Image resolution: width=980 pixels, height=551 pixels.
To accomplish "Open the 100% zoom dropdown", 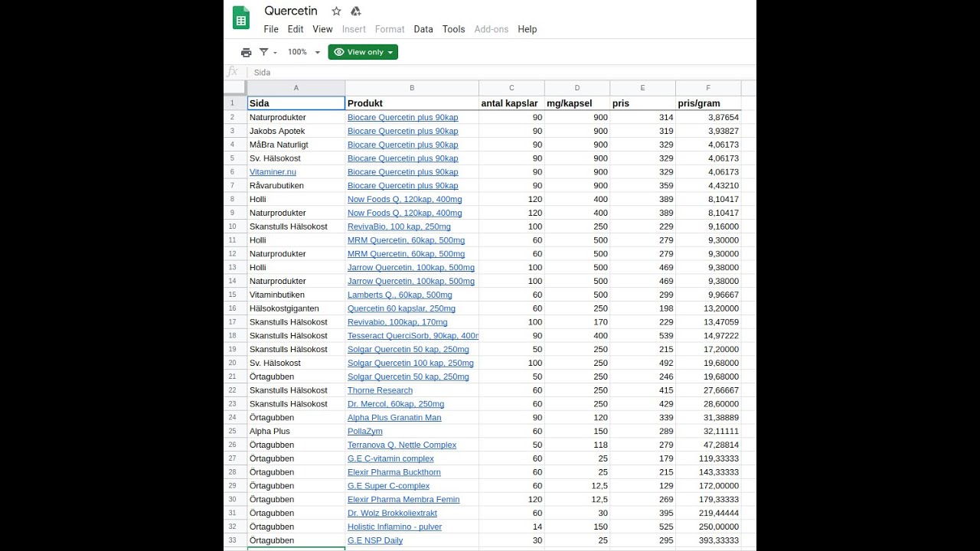I will tap(304, 52).
